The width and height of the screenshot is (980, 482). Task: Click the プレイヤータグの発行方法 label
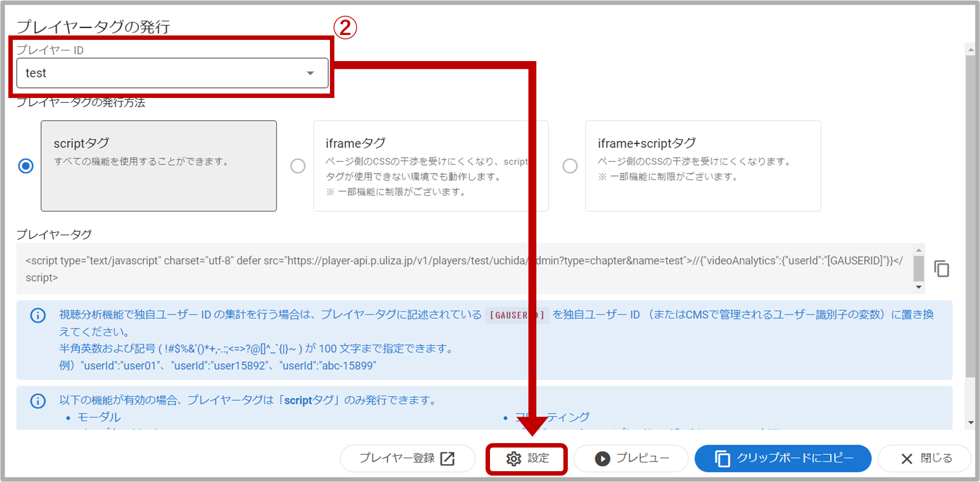pos(81,102)
